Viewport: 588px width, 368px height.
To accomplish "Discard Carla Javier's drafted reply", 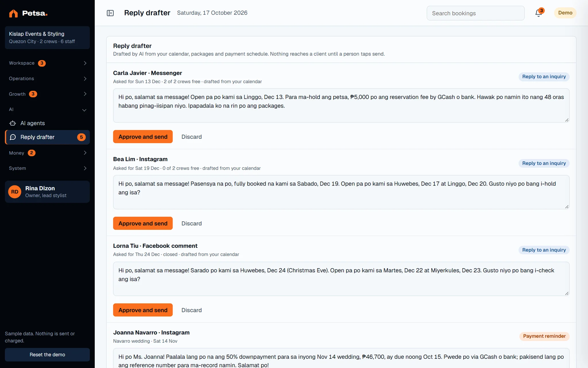I will [x=192, y=137].
